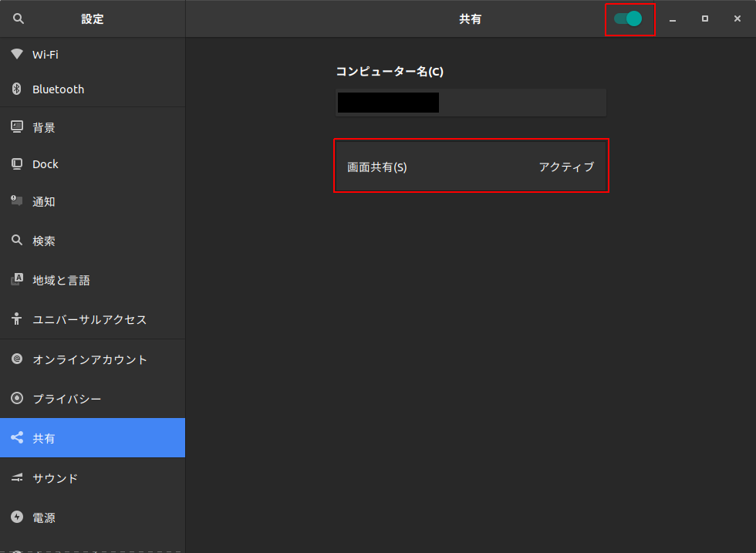Click the 共有 title in header bar
The image size is (756, 553).
pos(470,19)
